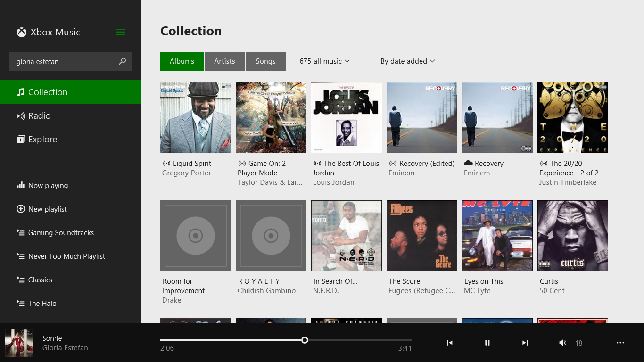Open the R O Y A L T Y placeholder cover
644x362 pixels.
[x=271, y=236]
